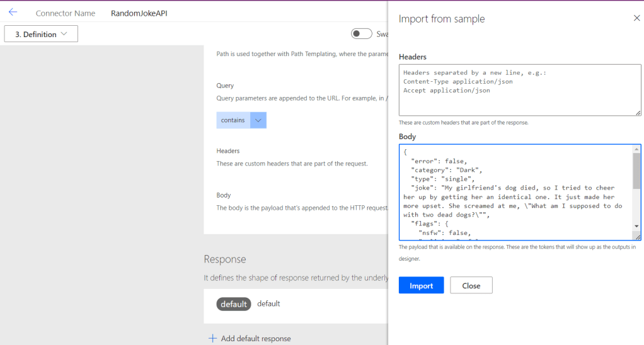Screen dimensions: 644x345
Task: Click the Body textarea scroll-down arrow
Action: (x=636, y=226)
